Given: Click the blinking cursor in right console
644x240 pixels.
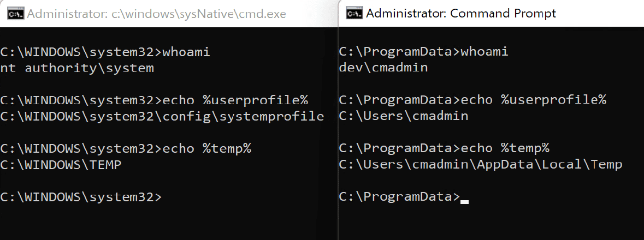Looking at the screenshot, I should [x=464, y=202].
